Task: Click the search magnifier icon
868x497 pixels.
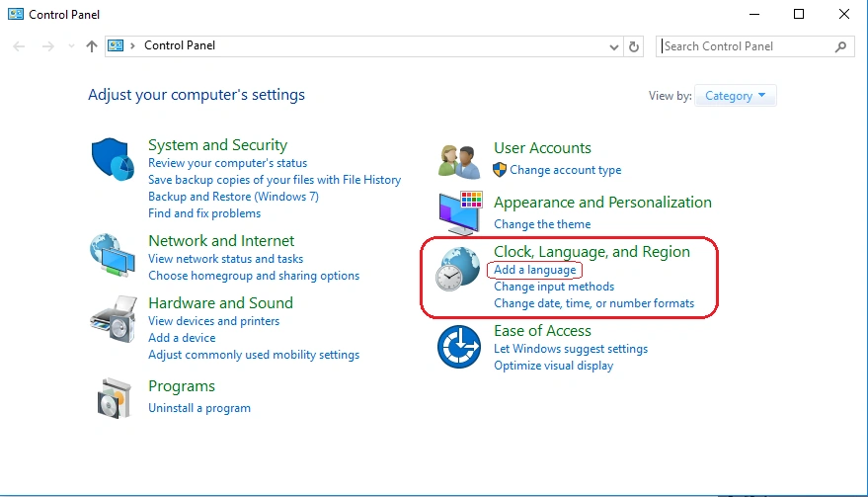Action: [x=841, y=47]
